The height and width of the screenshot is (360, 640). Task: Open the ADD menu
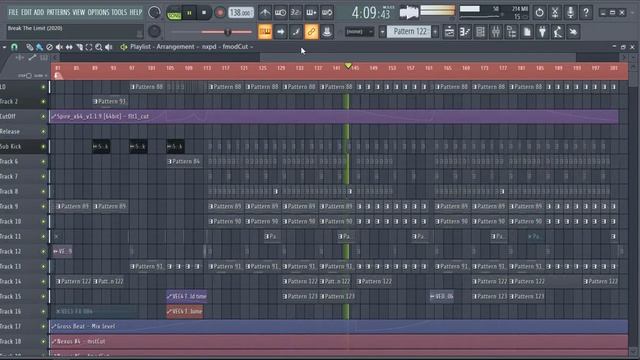(39, 12)
